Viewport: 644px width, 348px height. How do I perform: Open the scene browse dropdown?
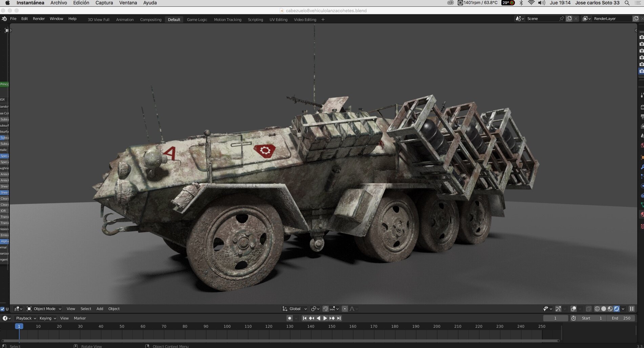pyautogui.click(x=520, y=19)
